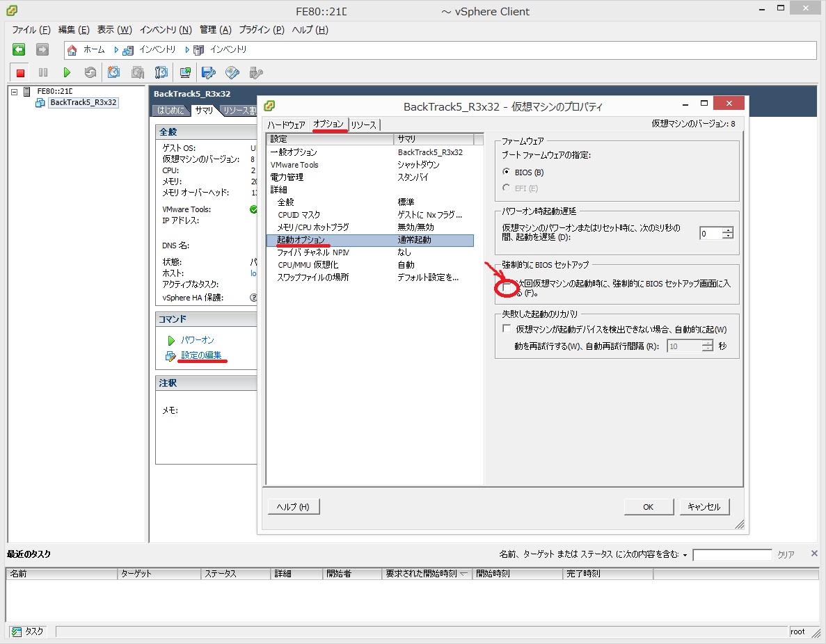Open the プラグイン (P) menu
Viewport: 826px width, 644px height.
coord(261,30)
